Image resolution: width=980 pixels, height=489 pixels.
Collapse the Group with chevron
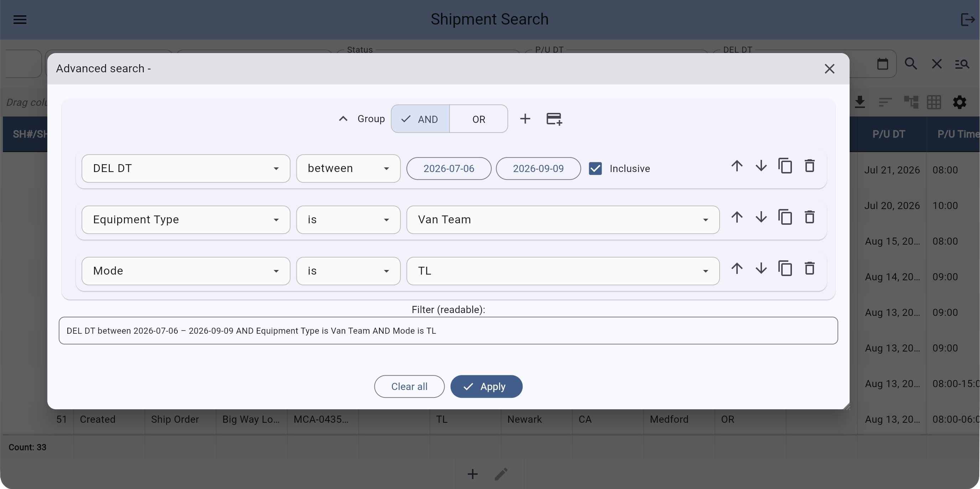pyautogui.click(x=343, y=119)
